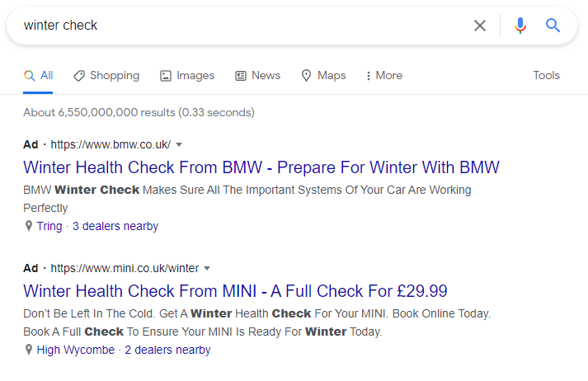The height and width of the screenshot is (381, 588).
Task: Open the dropdown arrow next to mini.co.uk/winter
Action: point(207,268)
